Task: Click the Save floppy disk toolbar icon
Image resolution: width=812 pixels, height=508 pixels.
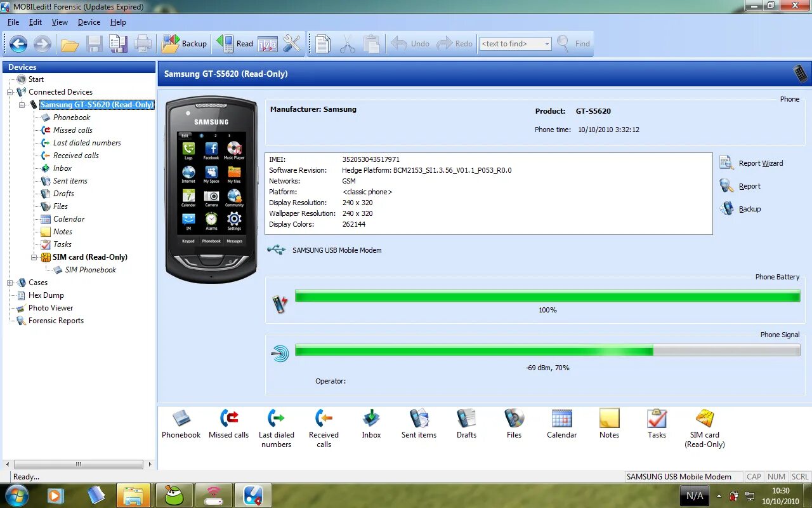Action: [95, 44]
